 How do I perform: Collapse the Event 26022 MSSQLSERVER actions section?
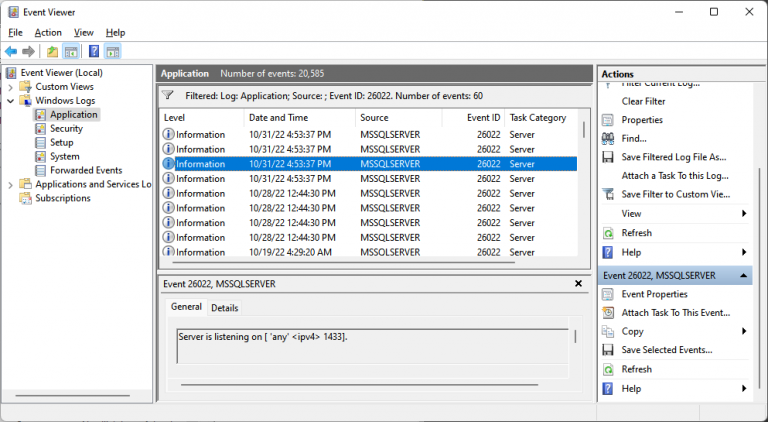(x=744, y=276)
